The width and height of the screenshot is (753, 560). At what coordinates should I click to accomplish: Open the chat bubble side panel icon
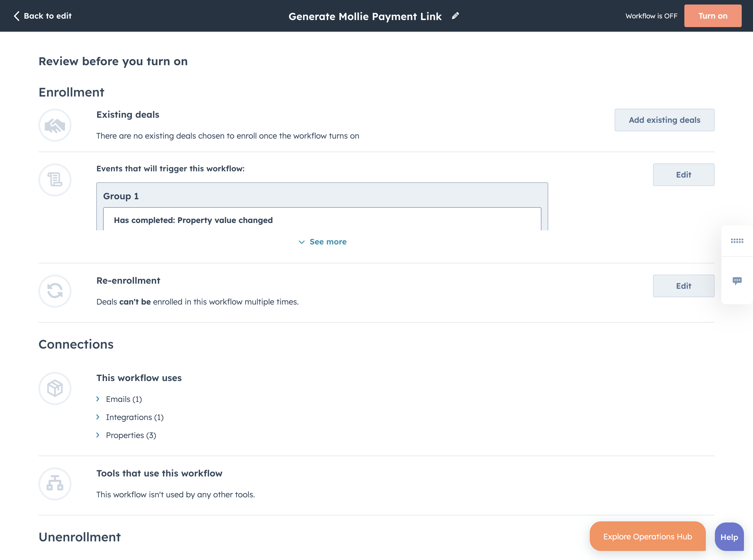(737, 281)
